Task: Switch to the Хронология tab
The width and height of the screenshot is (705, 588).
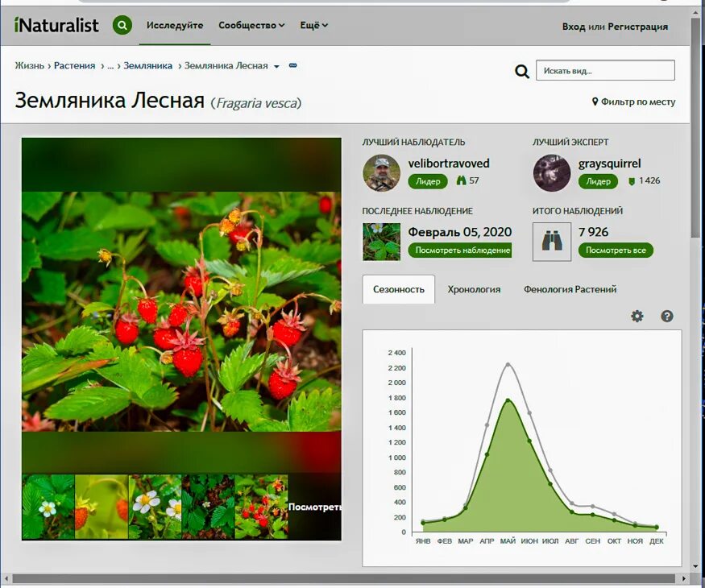Action: [x=474, y=289]
